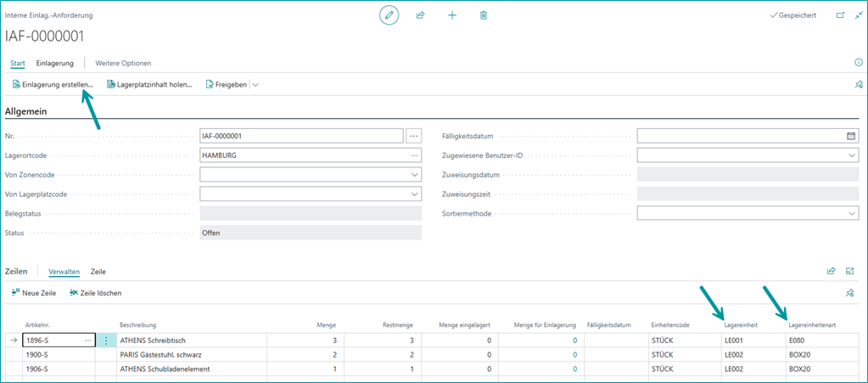Open the Zugewiesene Benutzer-ID dropdown
Viewport: 868px width, 383px height.
pyautogui.click(x=851, y=155)
